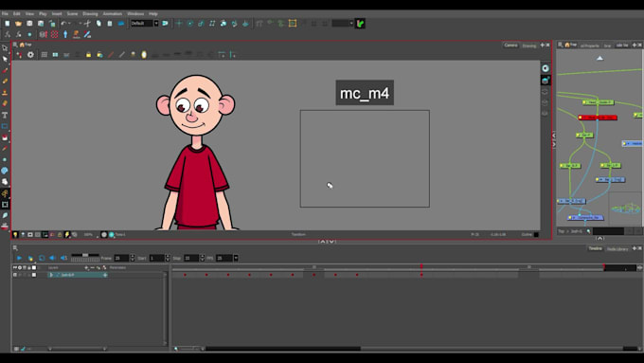Toggle sound scrubbing icon in playback controls
The height and width of the screenshot is (363, 644).
(x=63, y=258)
